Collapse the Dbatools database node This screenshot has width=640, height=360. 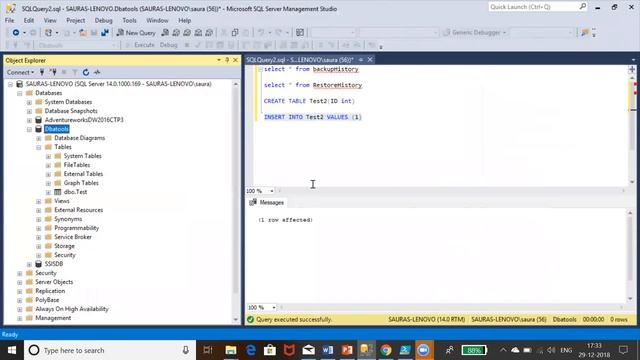click(x=29, y=129)
